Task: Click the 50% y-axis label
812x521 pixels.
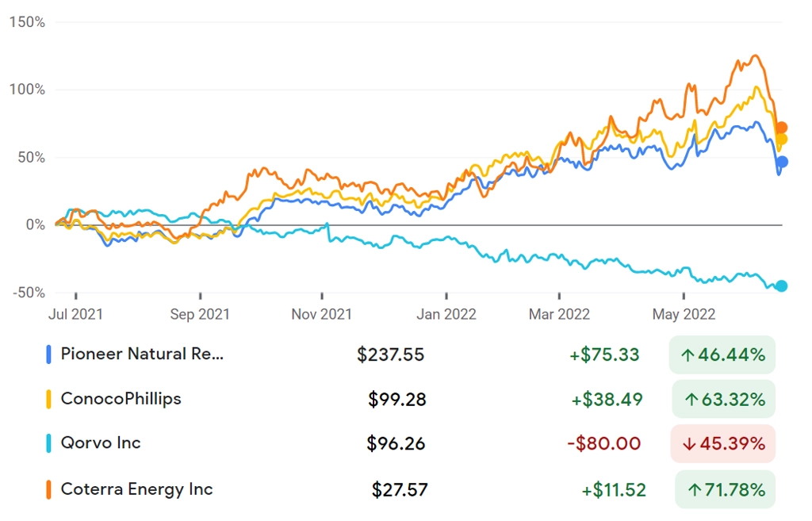Action: (31, 158)
